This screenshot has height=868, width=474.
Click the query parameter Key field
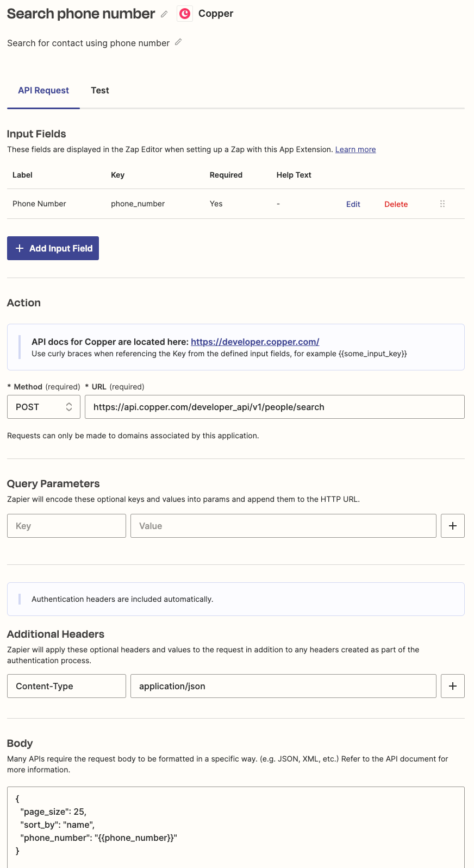click(66, 526)
